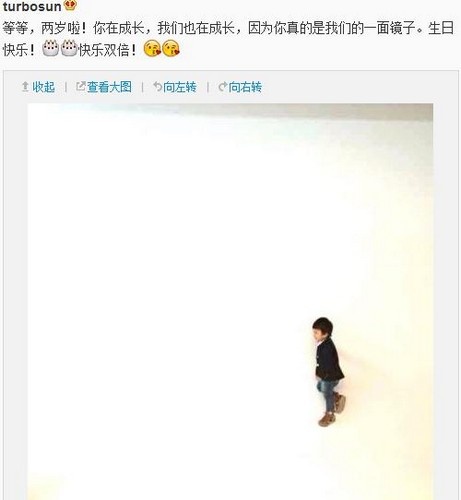
Task: Click the walking child in the photo
Action: (328, 371)
